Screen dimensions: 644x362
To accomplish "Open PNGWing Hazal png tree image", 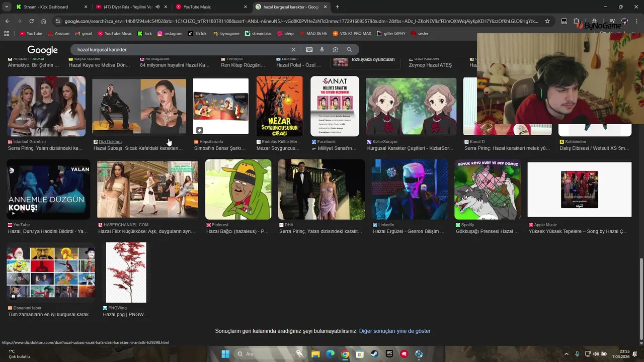I will point(126,273).
